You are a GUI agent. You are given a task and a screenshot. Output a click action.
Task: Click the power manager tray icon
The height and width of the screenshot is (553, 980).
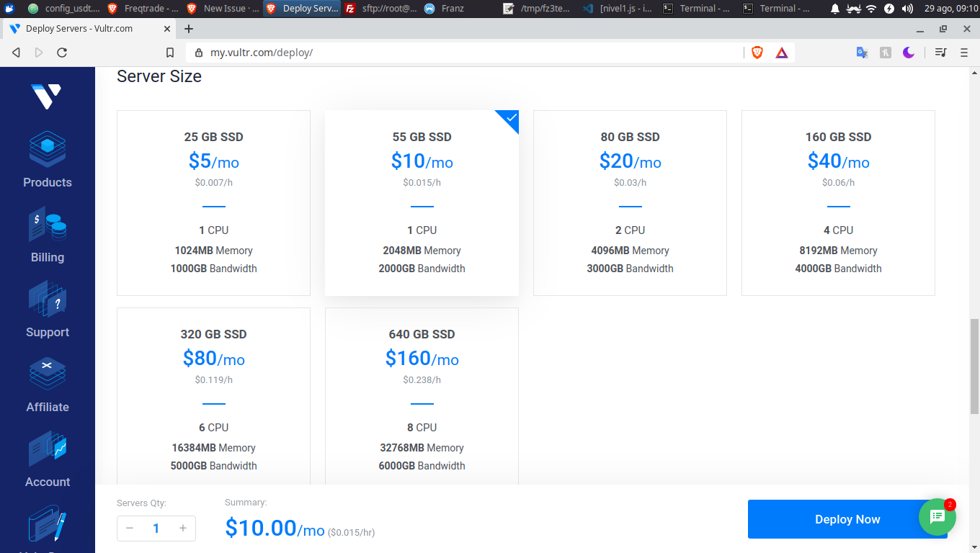coord(889,9)
